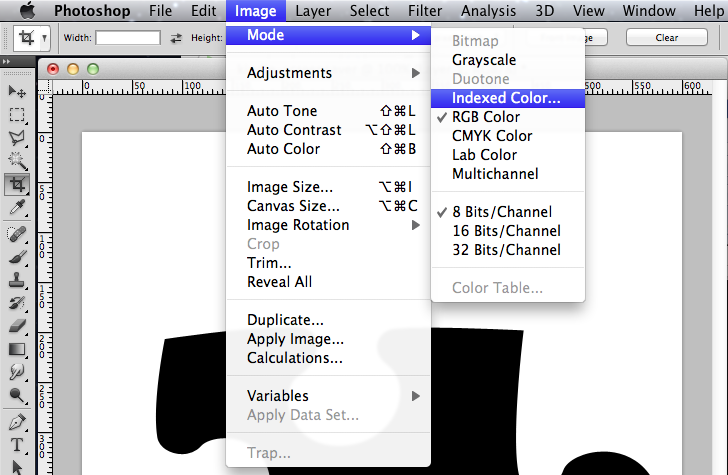Select the Eyedropper tool
The height and width of the screenshot is (475, 728).
click(17, 208)
